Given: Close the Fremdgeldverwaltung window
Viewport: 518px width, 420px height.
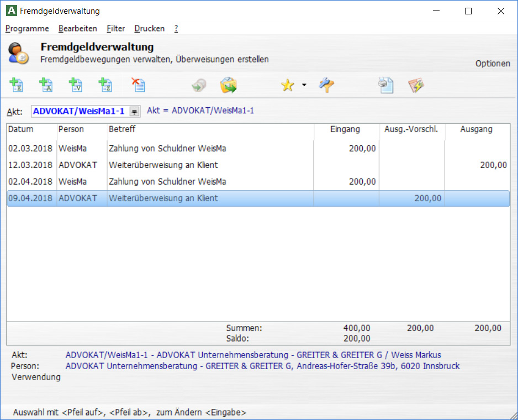Looking at the screenshot, I should coord(500,11).
